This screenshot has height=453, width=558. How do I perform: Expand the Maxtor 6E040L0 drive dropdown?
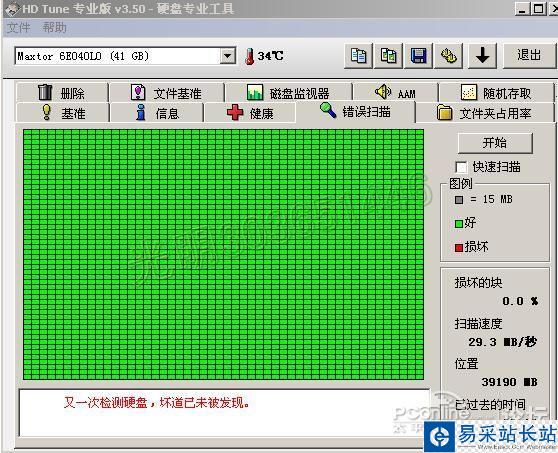click(x=227, y=56)
